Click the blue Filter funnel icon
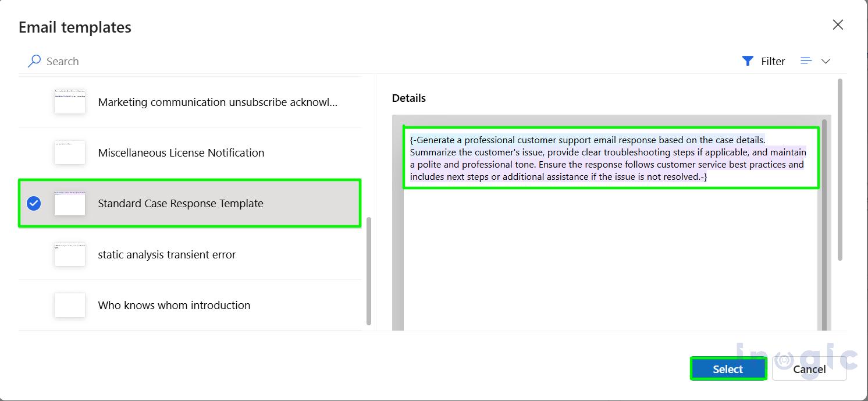Image resolution: width=868 pixels, height=401 pixels. pyautogui.click(x=748, y=61)
